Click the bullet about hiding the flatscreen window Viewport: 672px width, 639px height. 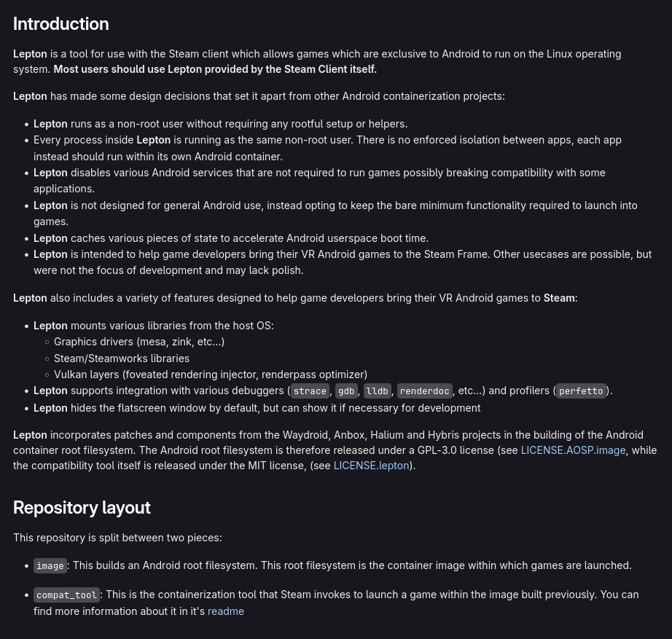pos(257,408)
